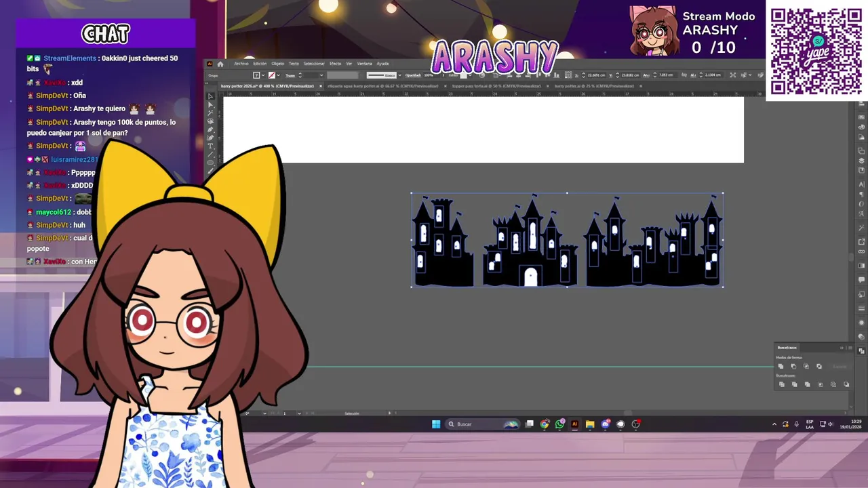Switch to etiqueta agua harry potter.ai tab
The height and width of the screenshot is (488, 868).
coord(383,86)
